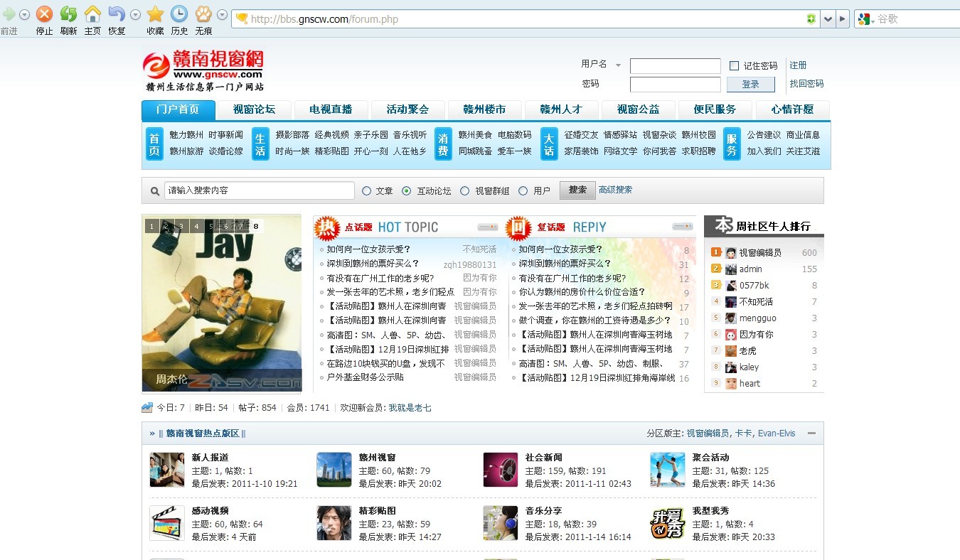Click the forum search text box
This screenshot has height=560, width=960.
click(x=260, y=190)
